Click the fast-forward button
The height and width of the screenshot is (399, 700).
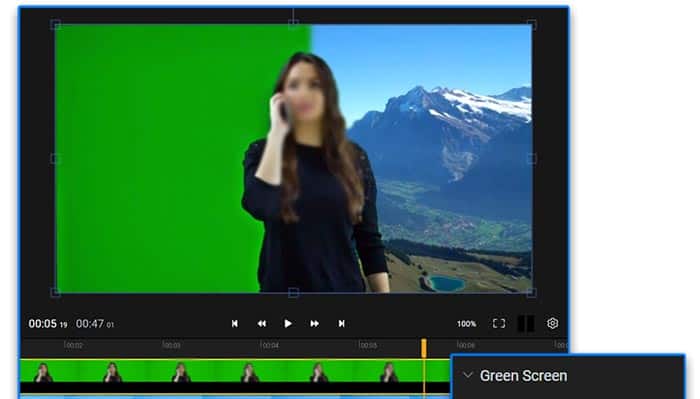pyautogui.click(x=314, y=324)
